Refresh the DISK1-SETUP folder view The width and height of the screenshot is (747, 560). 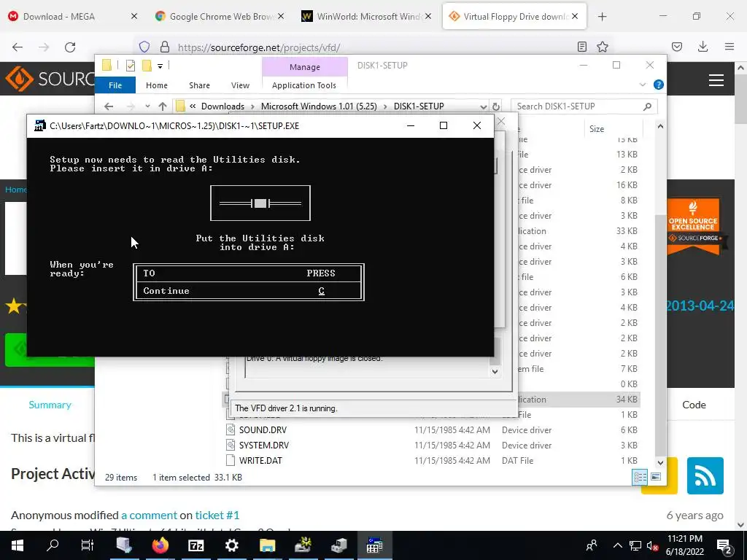[496, 106]
